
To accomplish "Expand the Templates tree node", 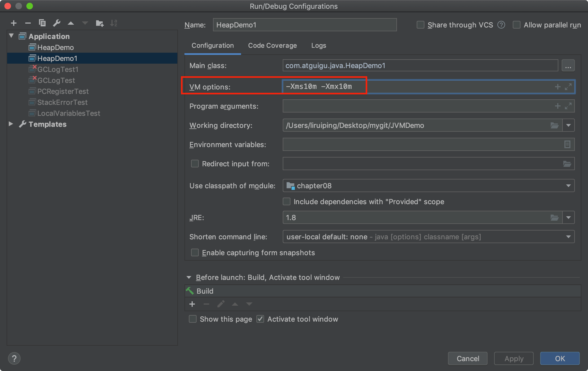I will 11,124.
